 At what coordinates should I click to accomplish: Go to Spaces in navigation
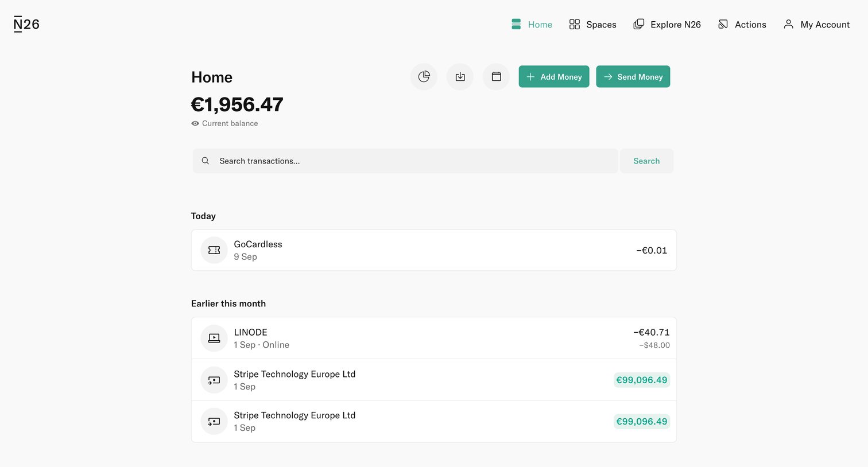[x=592, y=24]
